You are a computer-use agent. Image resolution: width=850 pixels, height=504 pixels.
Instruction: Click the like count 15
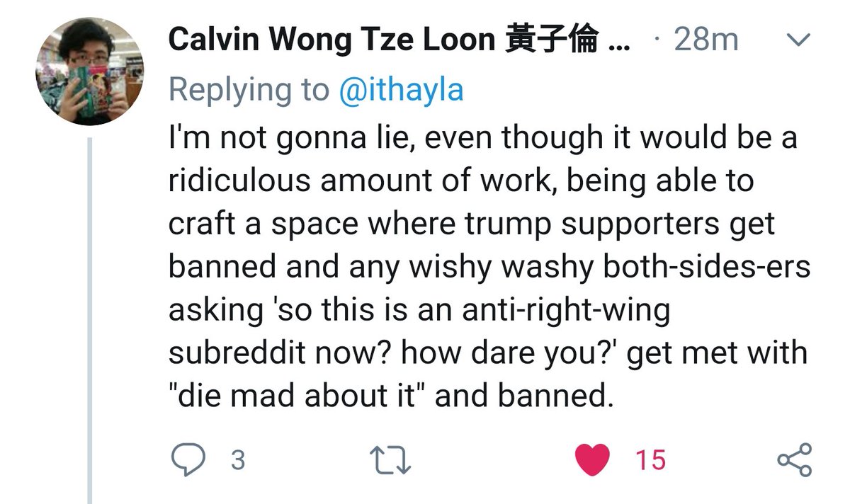(x=650, y=461)
